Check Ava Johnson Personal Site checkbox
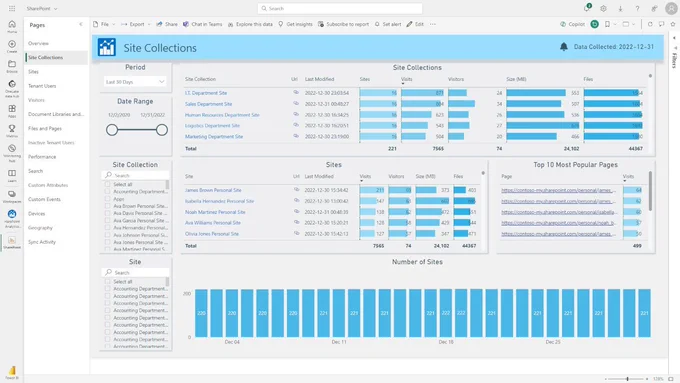Screen dimensions: 680x383 [x=108, y=235]
